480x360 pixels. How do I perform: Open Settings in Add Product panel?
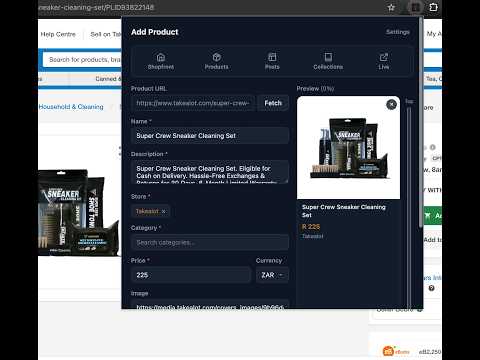click(x=398, y=32)
